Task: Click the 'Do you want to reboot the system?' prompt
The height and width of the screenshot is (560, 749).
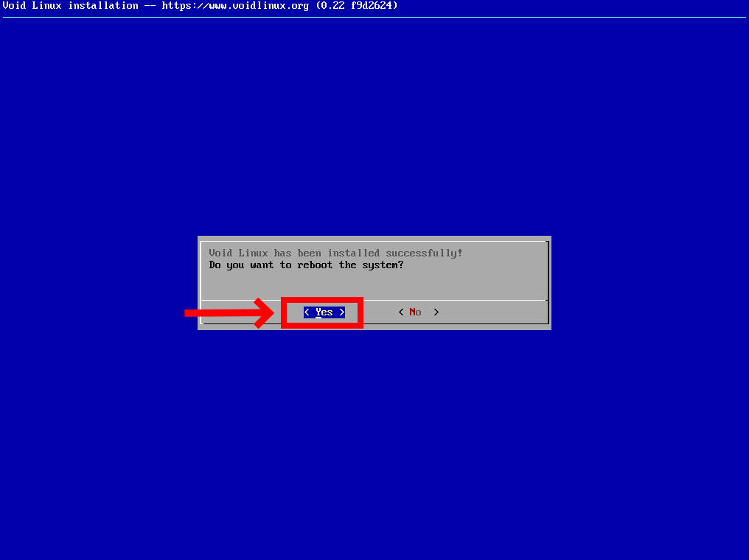Action: pos(306,265)
